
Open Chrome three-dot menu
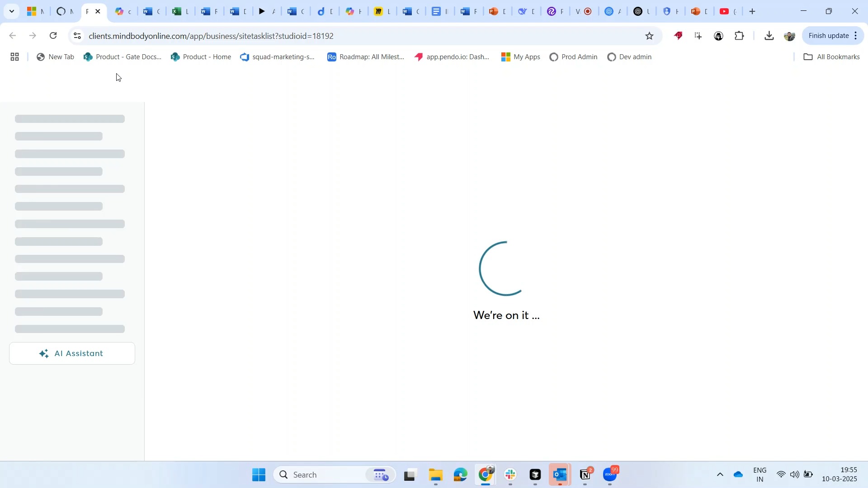(856, 36)
